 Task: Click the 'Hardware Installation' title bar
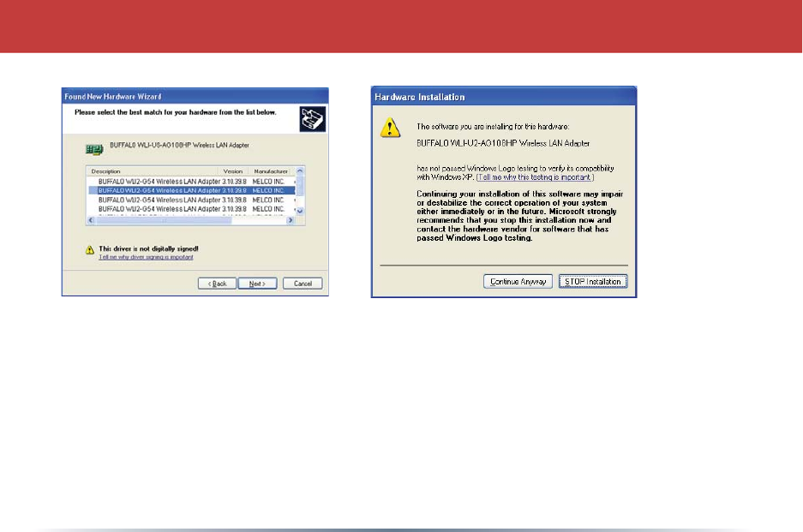504,97
